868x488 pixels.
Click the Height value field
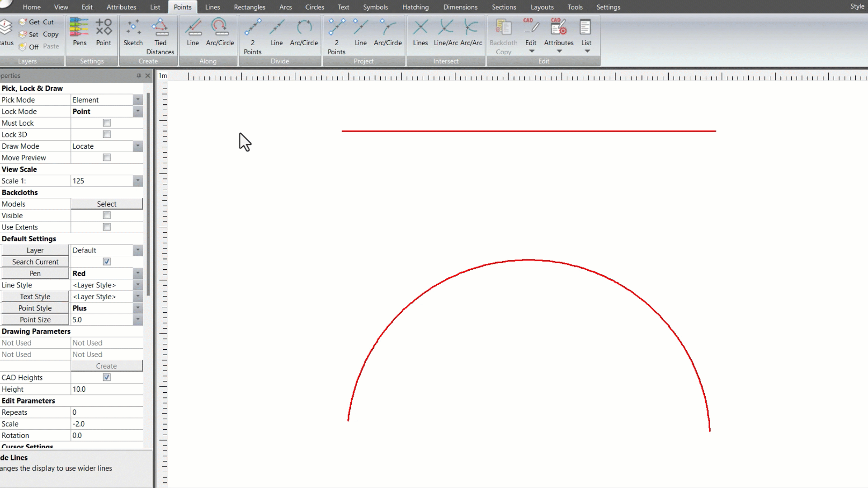(107, 389)
